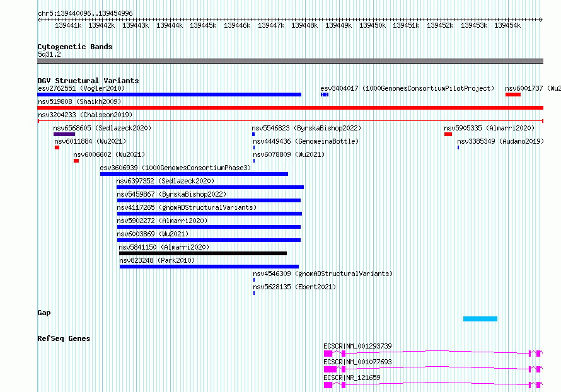
Task: Select the blue nsv823248 variant bar
Action: point(209,267)
